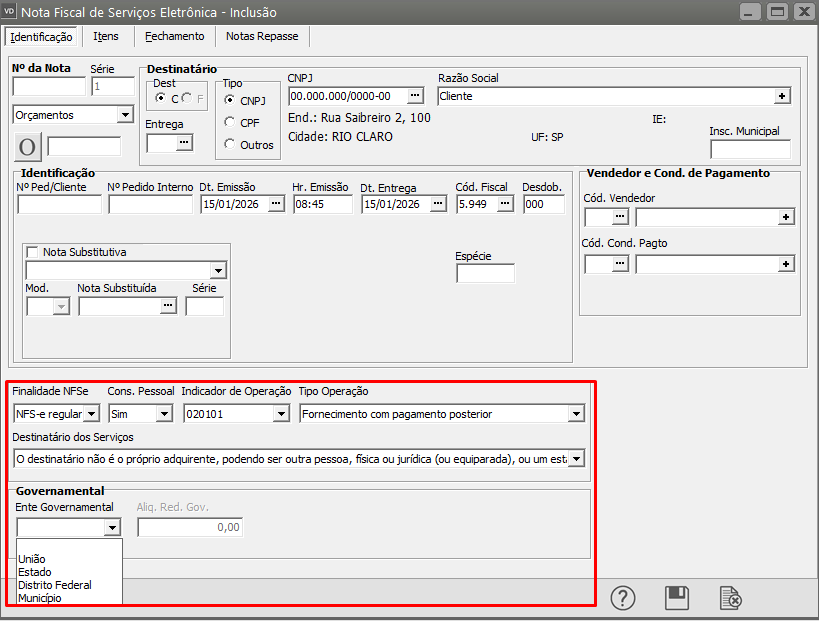Image resolution: width=819 pixels, height=621 pixels.
Task: Expand the Finalidade NFSe dropdown
Action: tap(91, 413)
